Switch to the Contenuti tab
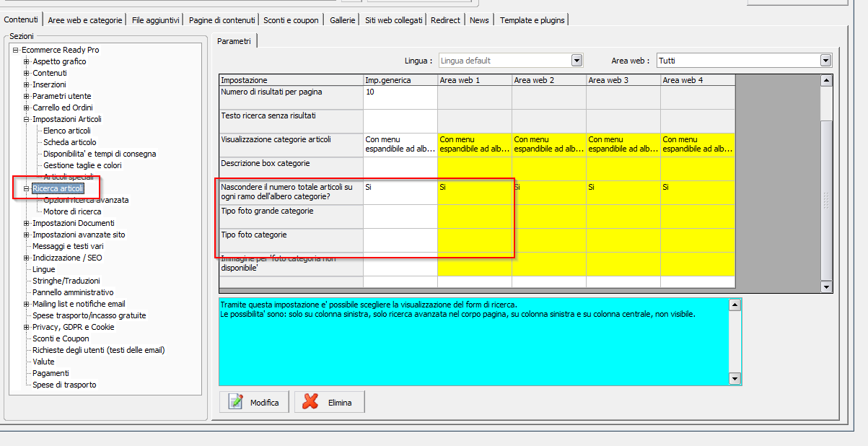 tap(22, 19)
